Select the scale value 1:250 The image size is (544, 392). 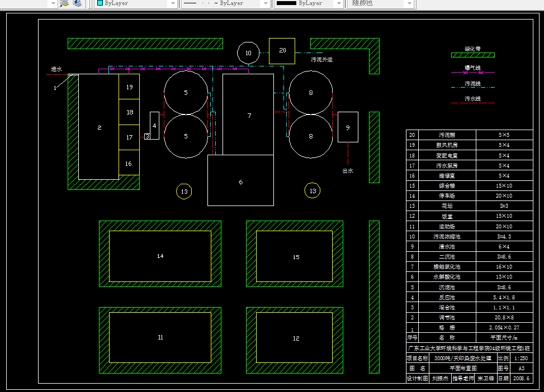[x=521, y=358]
